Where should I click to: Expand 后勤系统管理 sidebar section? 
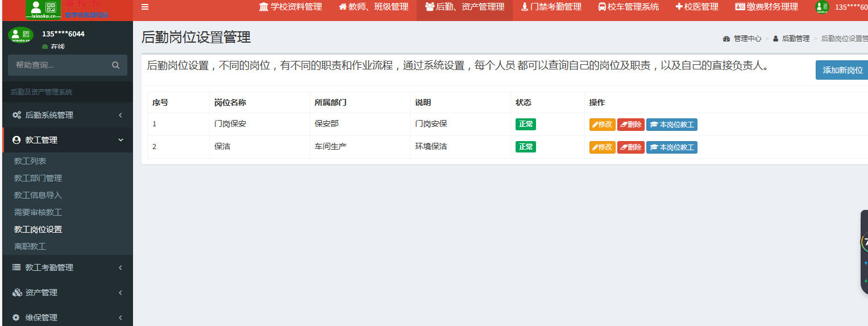point(68,115)
